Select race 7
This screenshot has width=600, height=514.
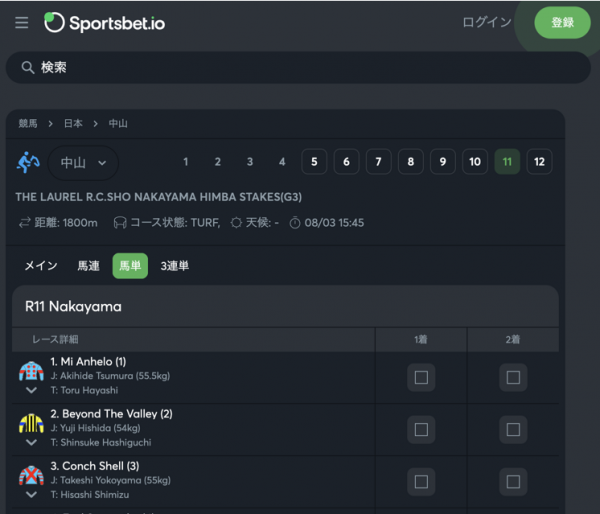point(378,162)
